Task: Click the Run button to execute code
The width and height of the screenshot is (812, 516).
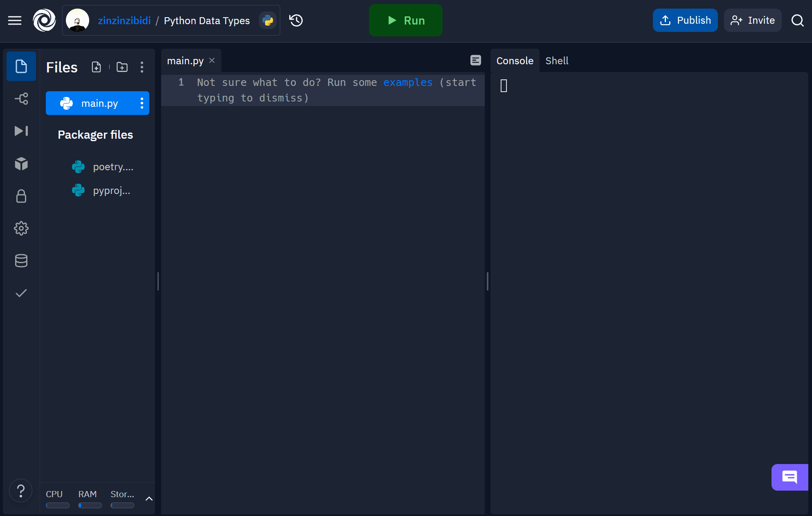Action: pyautogui.click(x=406, y=21)
